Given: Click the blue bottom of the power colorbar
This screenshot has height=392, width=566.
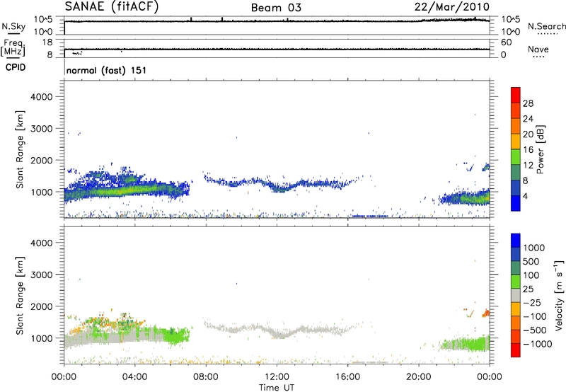Looking at the screenshot, I should 516,203.
